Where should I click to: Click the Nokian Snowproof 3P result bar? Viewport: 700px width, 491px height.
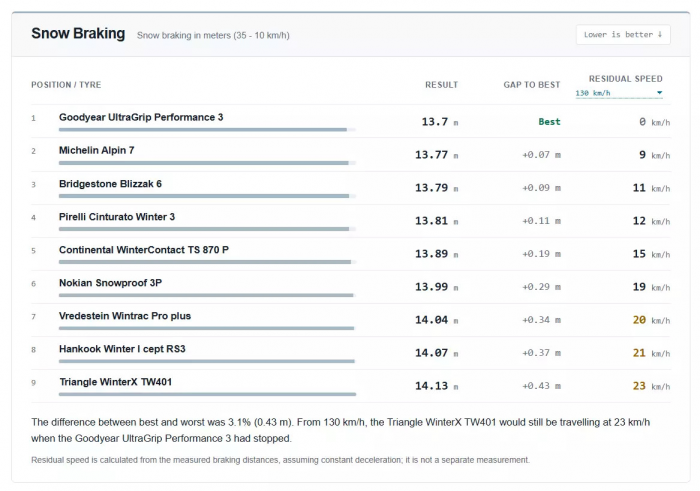207,295
